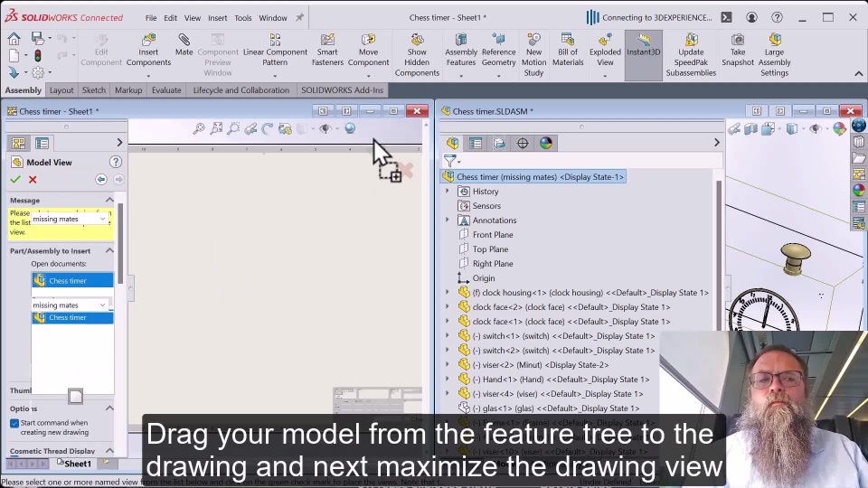This screenshot has width=868, height=488.
Task: Select the Top Plane item
Action: [490, 249]
